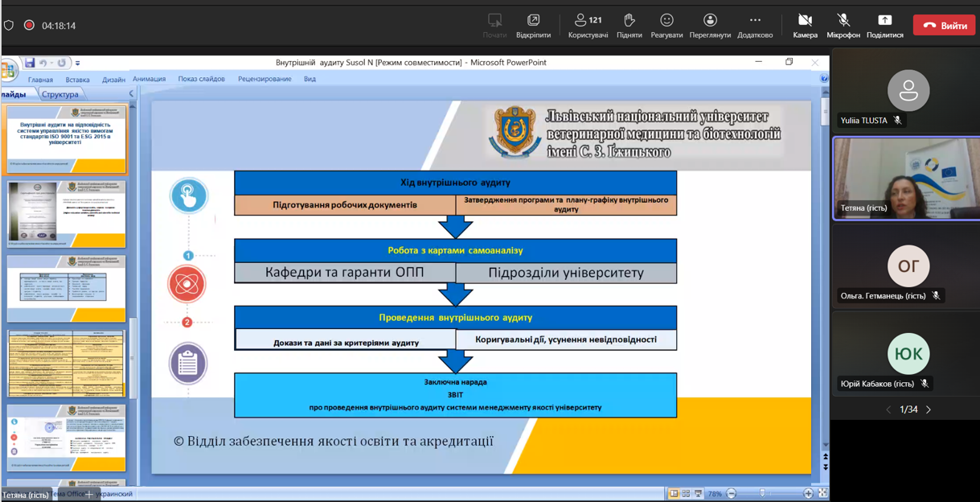980x502 pixels.
Task: Go to next participants page arrow
Action: tap(929, 409)
